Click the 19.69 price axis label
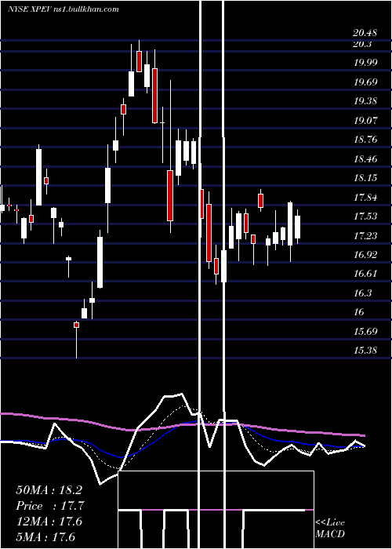This screenshot has width=392, height=549. click(x=365, y=82)
